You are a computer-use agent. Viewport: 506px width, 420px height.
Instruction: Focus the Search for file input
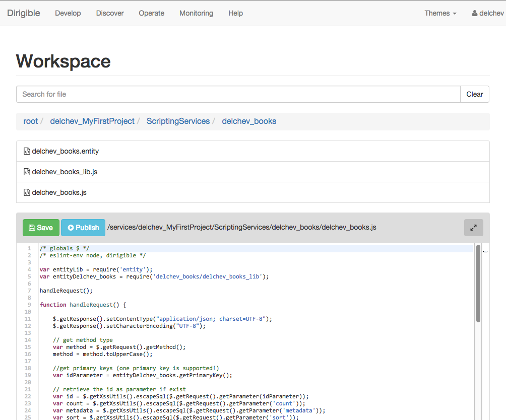(x=238, y=94)
